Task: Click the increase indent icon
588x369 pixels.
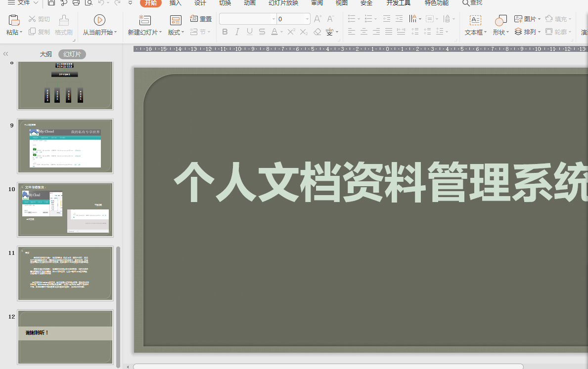Action: pyautogui.click(x=399, y=19)
